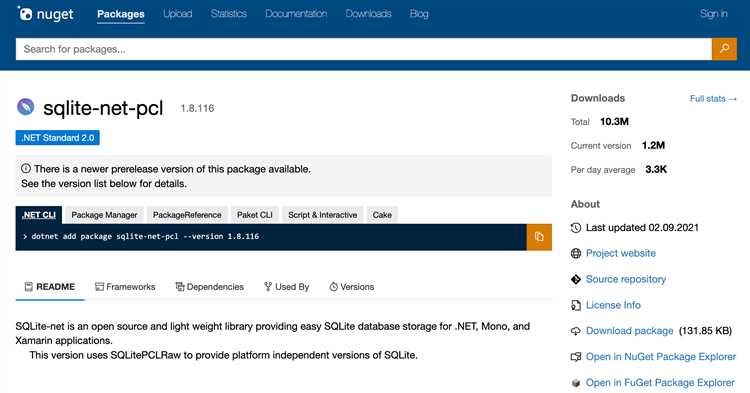Screen dimensions: 750x393
Task: Open the License Info link
Action: 613,305
